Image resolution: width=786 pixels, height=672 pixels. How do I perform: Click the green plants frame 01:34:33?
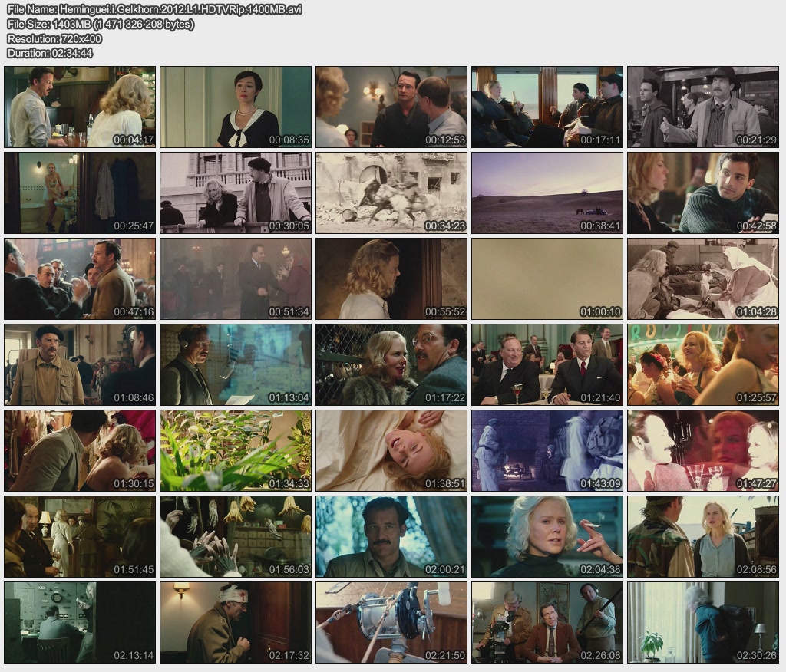tap(236, 451)
